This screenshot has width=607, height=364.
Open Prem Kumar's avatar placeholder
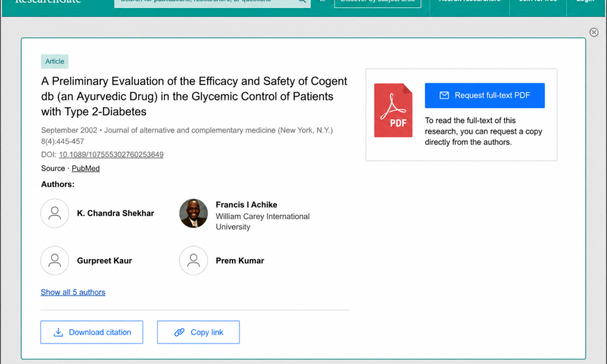pos(194,260)
